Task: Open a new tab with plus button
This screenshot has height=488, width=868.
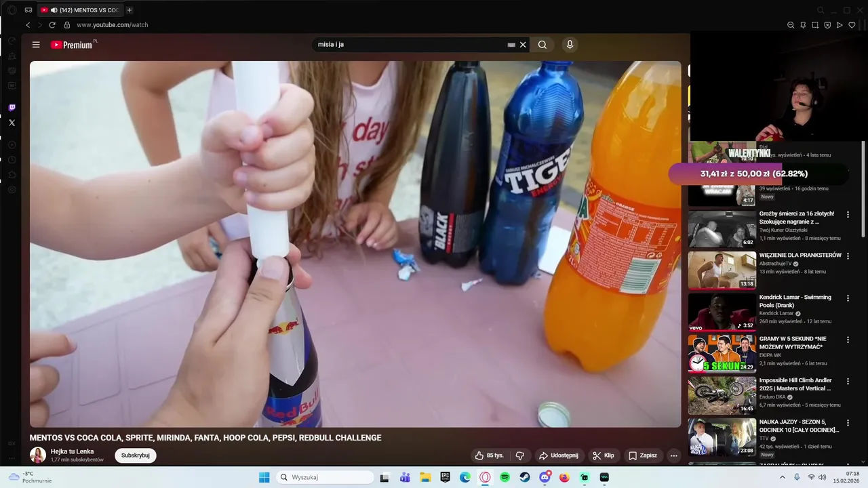Action: [130, 10]
